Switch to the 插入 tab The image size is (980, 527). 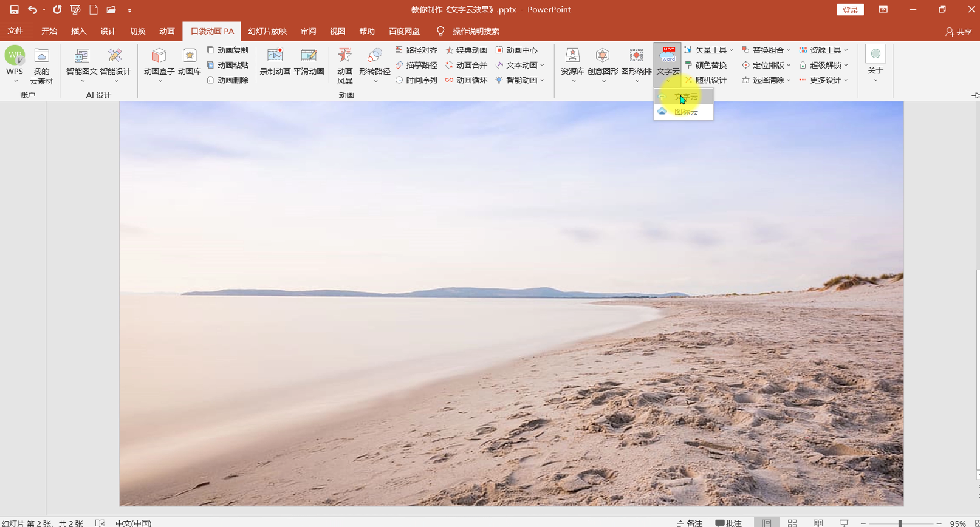pos(78,31)
